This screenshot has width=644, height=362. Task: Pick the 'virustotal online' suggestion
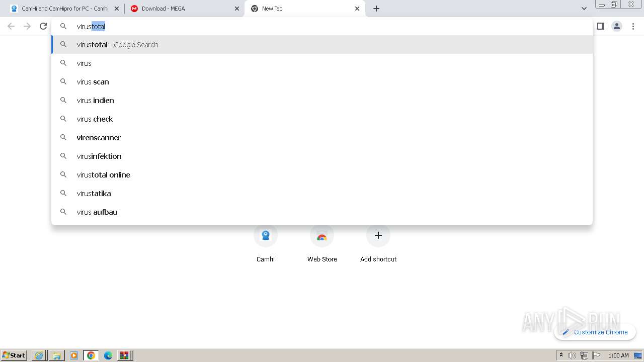click(x=322, y=175)
